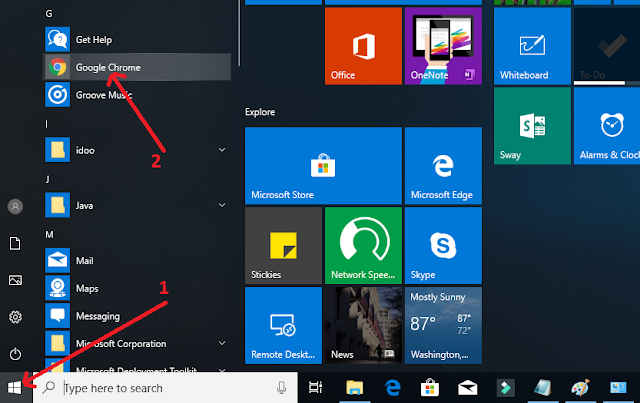Click the microphone icon in search box
Screen dimensions: 640x403
click(281, 387)
